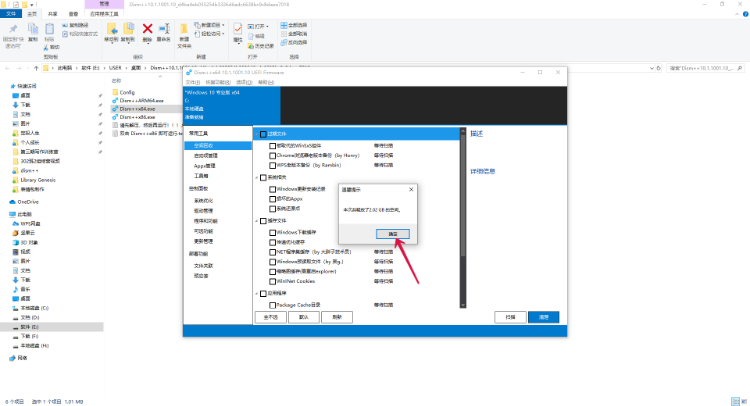Image resolution: width=750 pixels, height=406 pixels.
Task: Click Select none in the Explorer ribbon
Action: (x=294, y=33)
